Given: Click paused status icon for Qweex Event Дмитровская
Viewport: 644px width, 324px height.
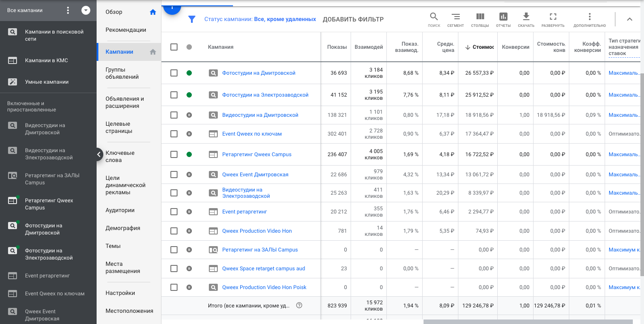Looking at the screenshot, I should pyautogui.click(x=189, y=175).
